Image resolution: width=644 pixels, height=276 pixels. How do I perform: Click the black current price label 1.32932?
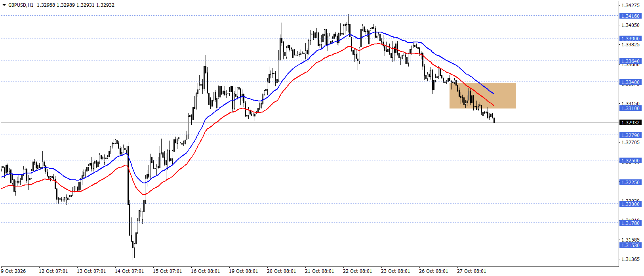[x=630, y=123]
